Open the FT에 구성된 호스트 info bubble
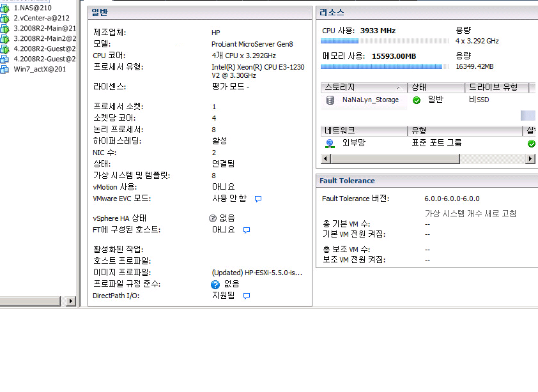Viewport: 538px width, 392px height. [247, 230]
